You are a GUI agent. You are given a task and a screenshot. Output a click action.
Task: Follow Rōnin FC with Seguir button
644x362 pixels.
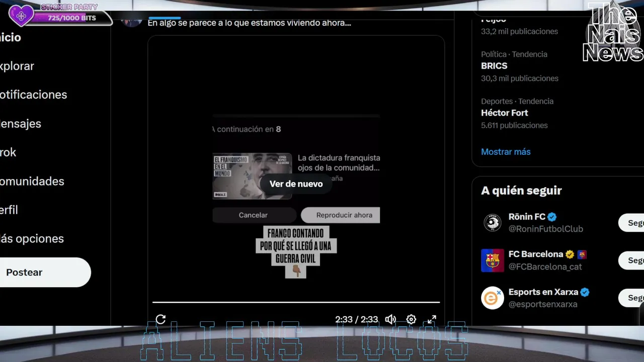[631, 223]
